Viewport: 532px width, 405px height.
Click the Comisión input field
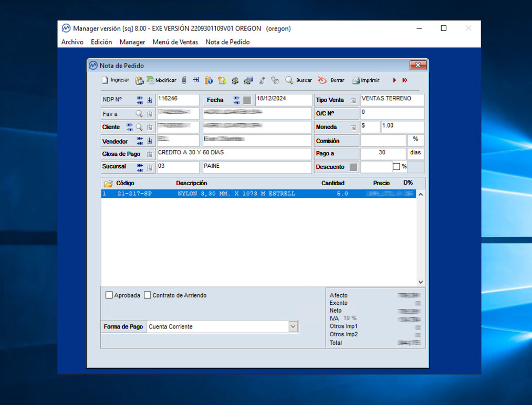[x=383, y=140]
